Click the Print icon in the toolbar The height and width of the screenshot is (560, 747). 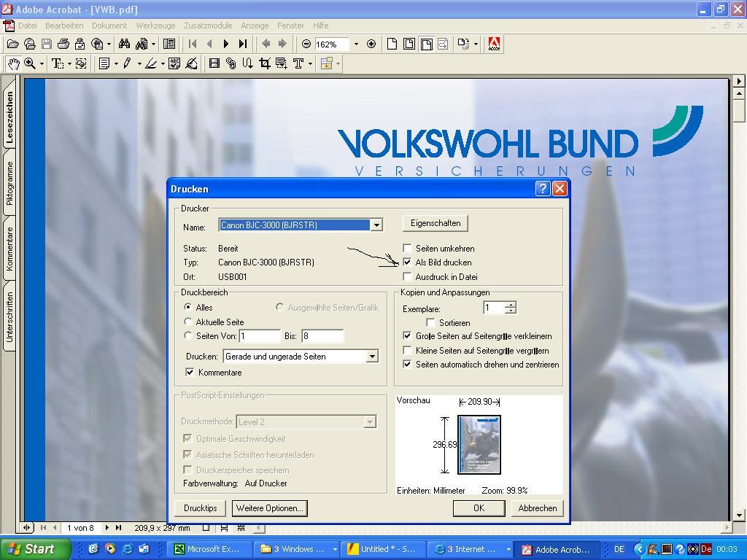coord(63,44)
